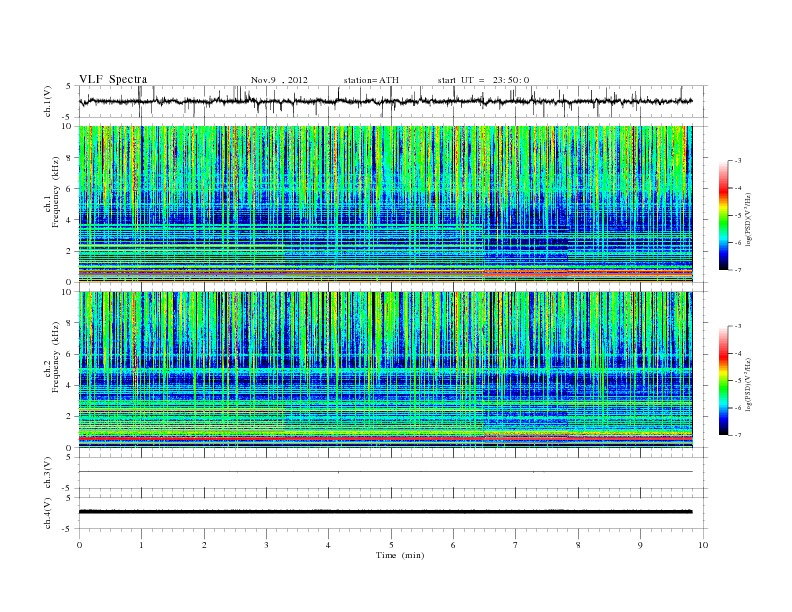
Task: Click the "1" minute tick label
Action: (142, 545)
